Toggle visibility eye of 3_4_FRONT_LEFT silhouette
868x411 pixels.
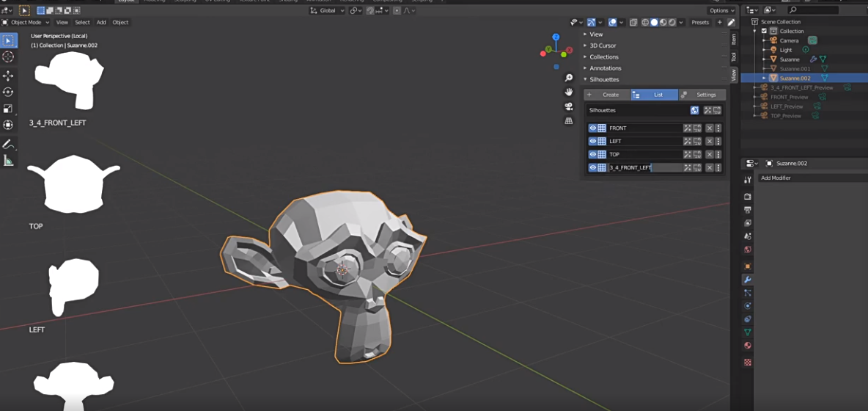click(592, 168)
